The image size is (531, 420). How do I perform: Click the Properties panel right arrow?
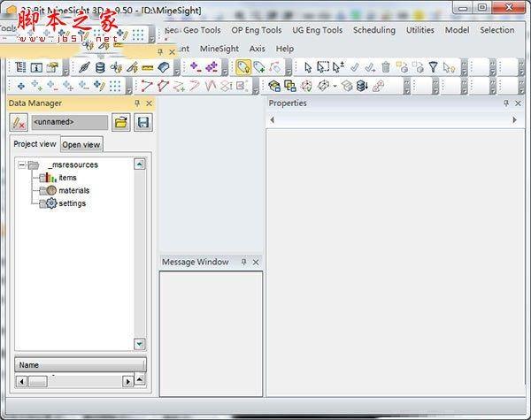click(514, 120)
